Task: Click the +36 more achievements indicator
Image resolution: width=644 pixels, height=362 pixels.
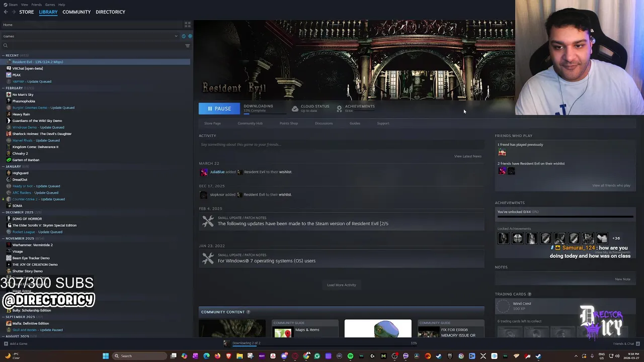Action: click(x=616, y=238)
